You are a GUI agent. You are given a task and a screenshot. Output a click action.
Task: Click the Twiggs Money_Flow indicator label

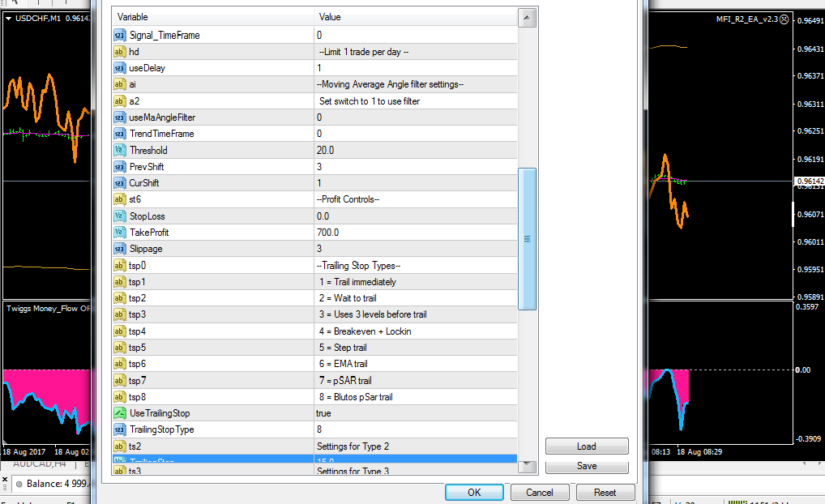click(48, 308)
